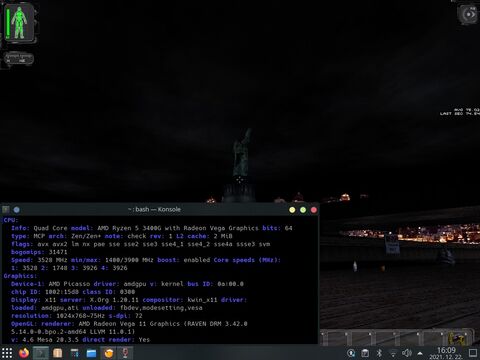The height and width of the screenshot is (360, 480).
Task: Open the settings-panel icon beside the file manager
Action: [x=74, y=353]
